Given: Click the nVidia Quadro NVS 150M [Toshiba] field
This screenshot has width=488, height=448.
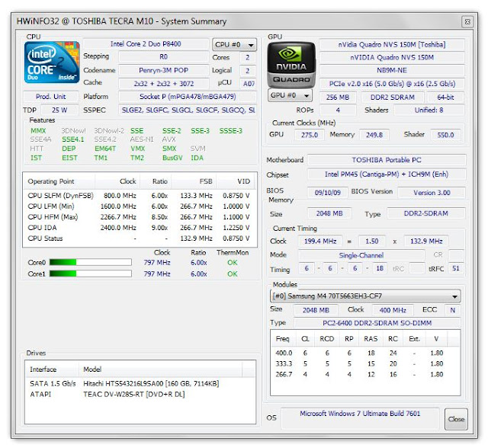Looking at the screenshot, I should click(x=392, y=44).
